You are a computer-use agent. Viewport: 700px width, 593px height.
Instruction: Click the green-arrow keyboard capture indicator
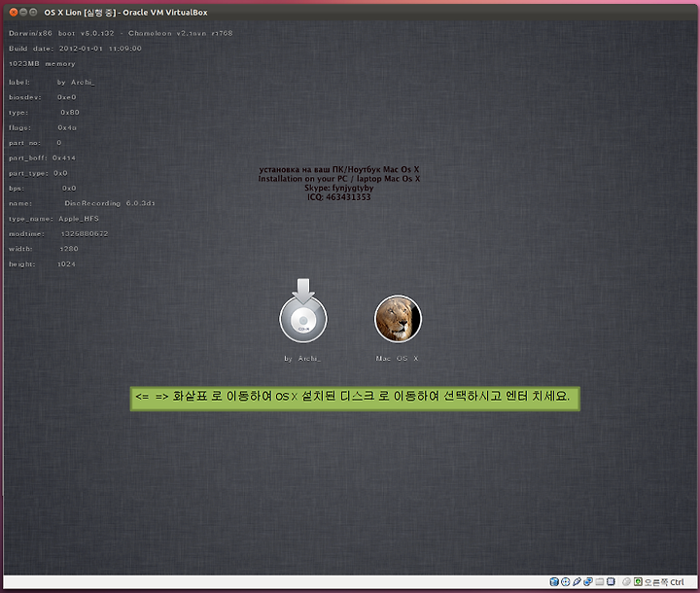tap(638, 582)
